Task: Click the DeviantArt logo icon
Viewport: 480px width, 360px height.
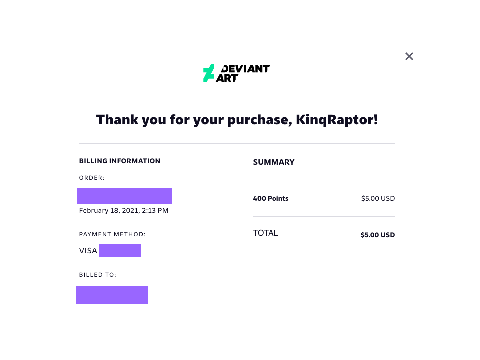Action: point(208,73)
